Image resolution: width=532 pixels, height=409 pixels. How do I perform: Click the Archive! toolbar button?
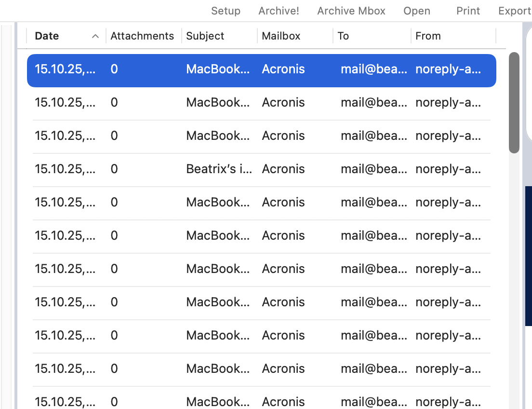(279, 11)
